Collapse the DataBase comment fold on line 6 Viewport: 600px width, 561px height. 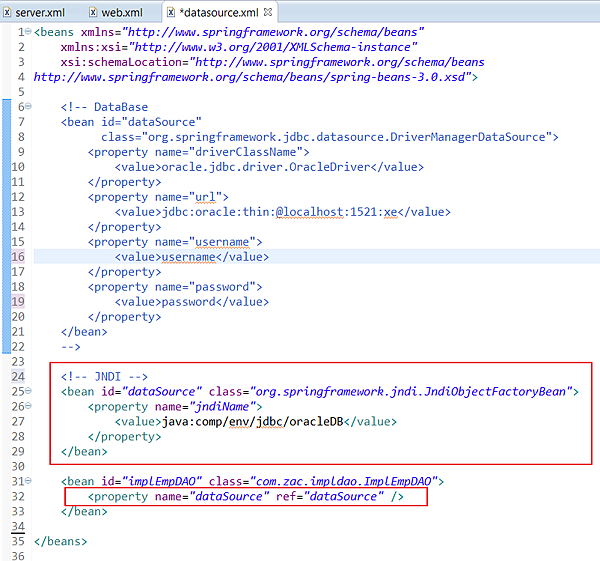pyautogui.click(x=28, y=106)
